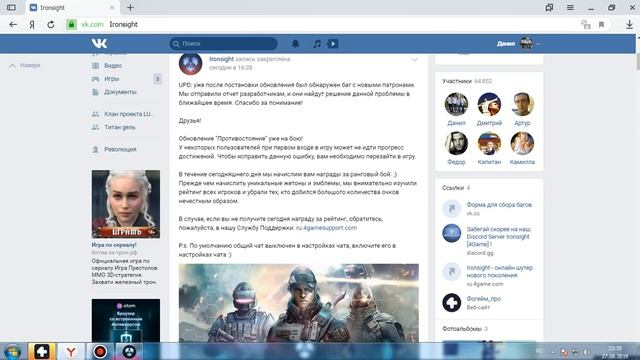Click the green lock security icon

[71, 24]
